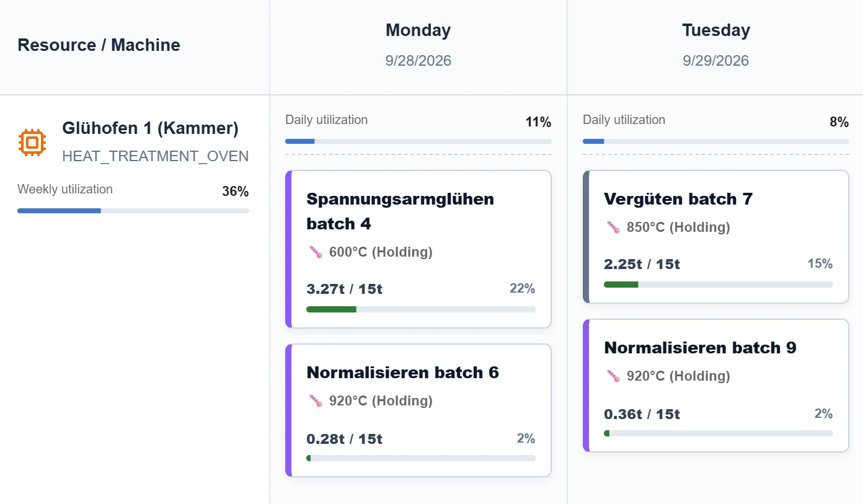Click the Glühofen 1 (Kammer) machine name
This screenshot has height=504, width=863.
[150, 128]
